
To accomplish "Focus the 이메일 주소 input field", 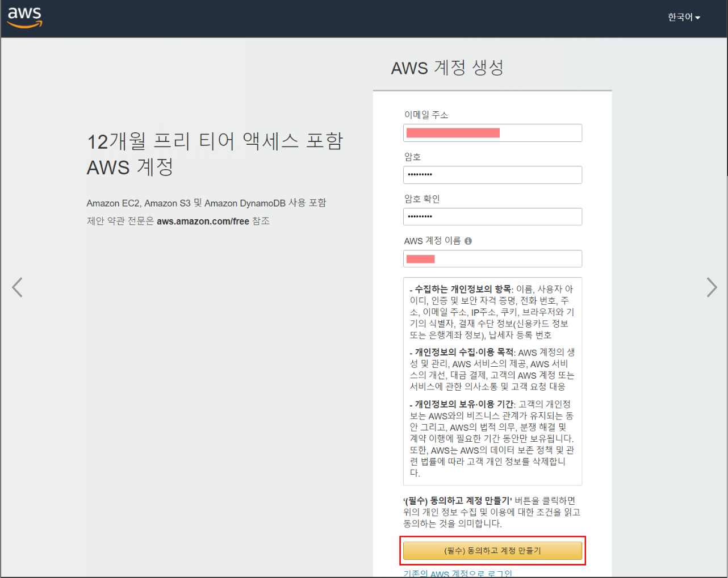I will tap(492, 133).
